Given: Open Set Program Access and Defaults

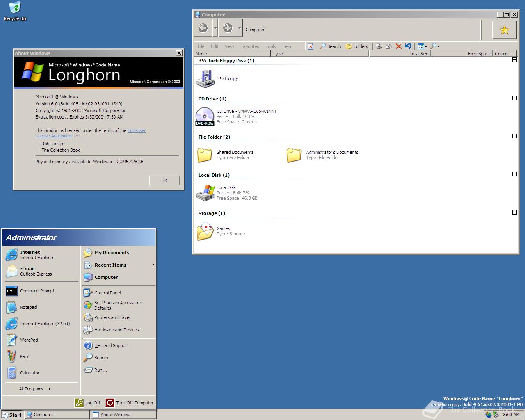Looking at the screenshot, I should tap(119, 305).
